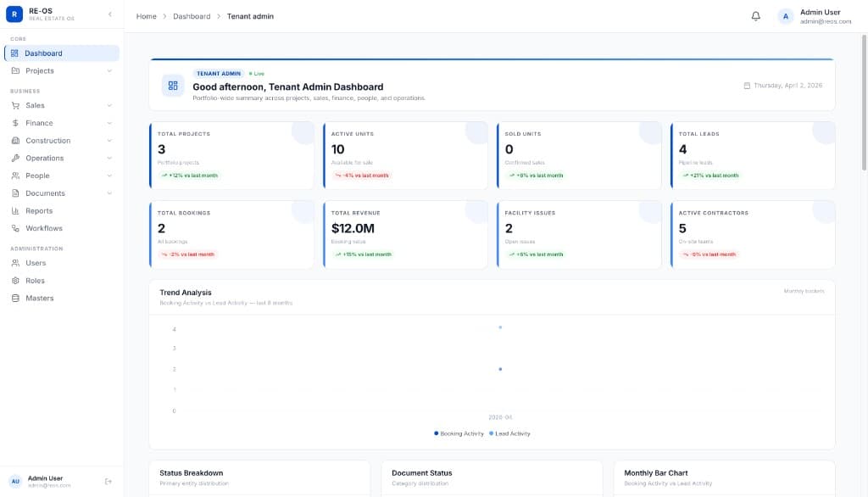Open the Total Revenue $12.0M card
868x497 pixels.
405,235
